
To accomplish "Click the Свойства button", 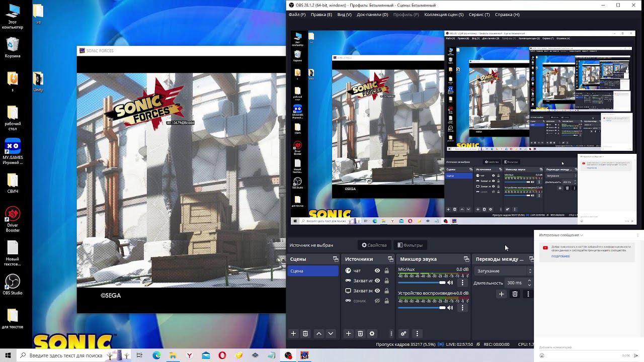I will 374,245.
